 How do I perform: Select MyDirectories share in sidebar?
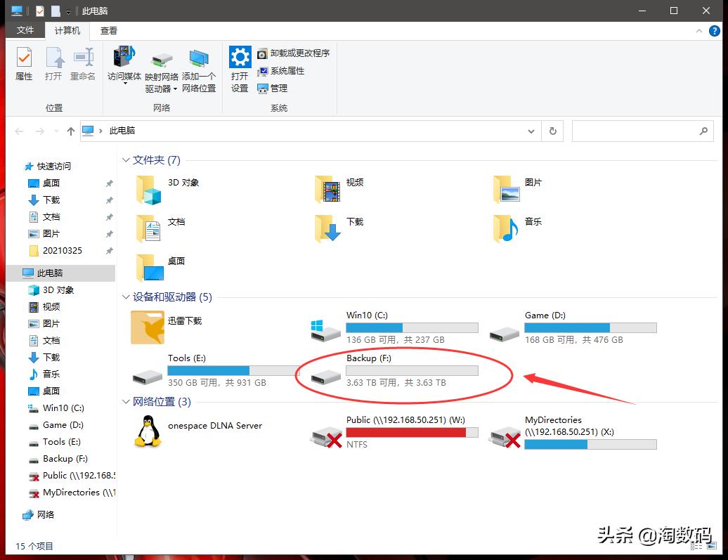pos(72,493)
